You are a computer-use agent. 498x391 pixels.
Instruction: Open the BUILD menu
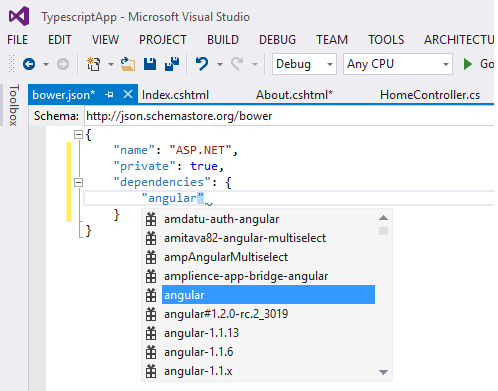pos(223,40)
